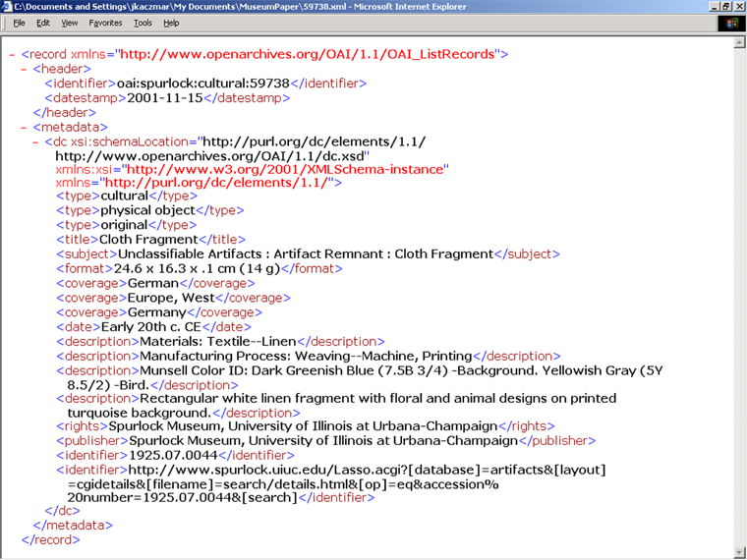
Task: Click the rights Spurlock Museum text
Action: (303, 426)
